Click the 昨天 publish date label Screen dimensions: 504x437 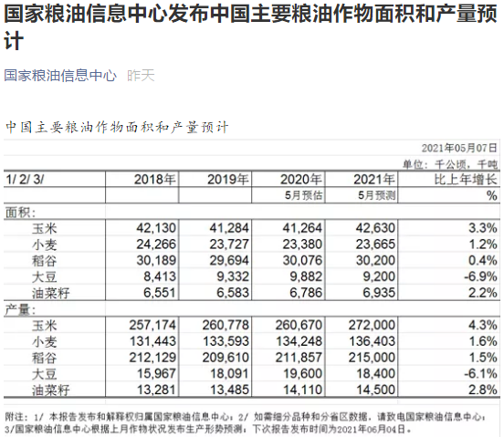(141, 76)
